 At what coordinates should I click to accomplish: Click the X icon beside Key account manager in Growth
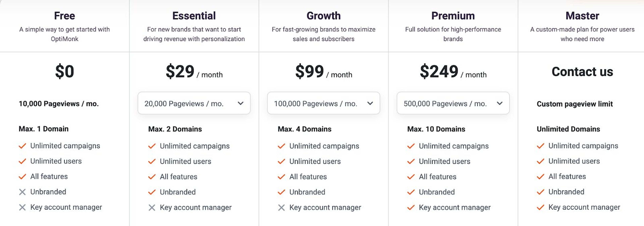tap(282, 207)
